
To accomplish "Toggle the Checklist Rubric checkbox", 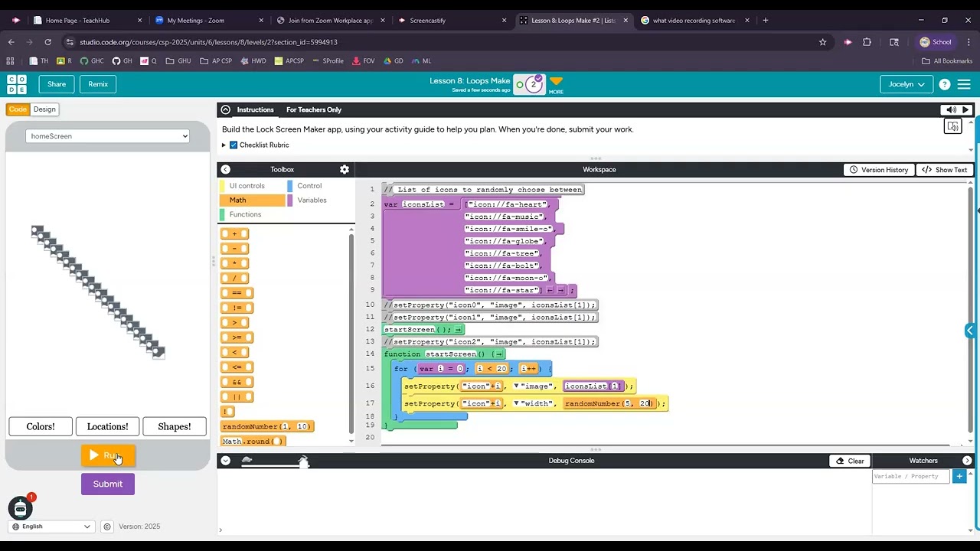I will tap(234, 145).
